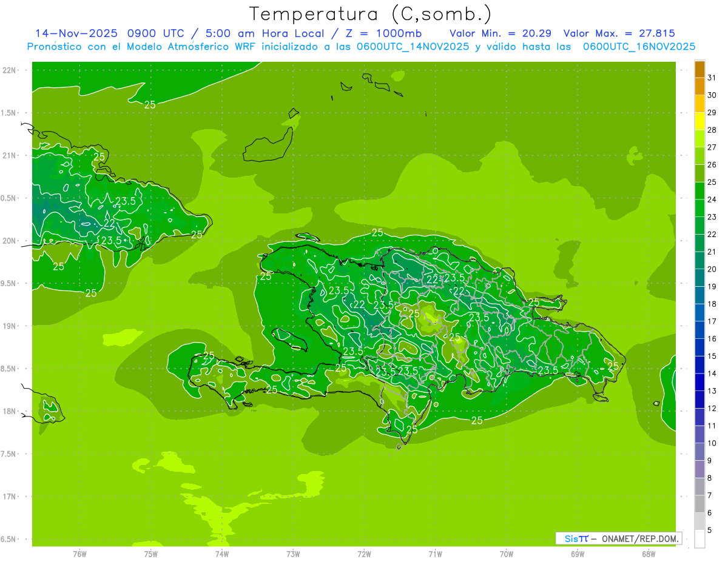Click the legend scale value 17
The height and width of the screenshot is (562, 728).
[x=712, y=321]
